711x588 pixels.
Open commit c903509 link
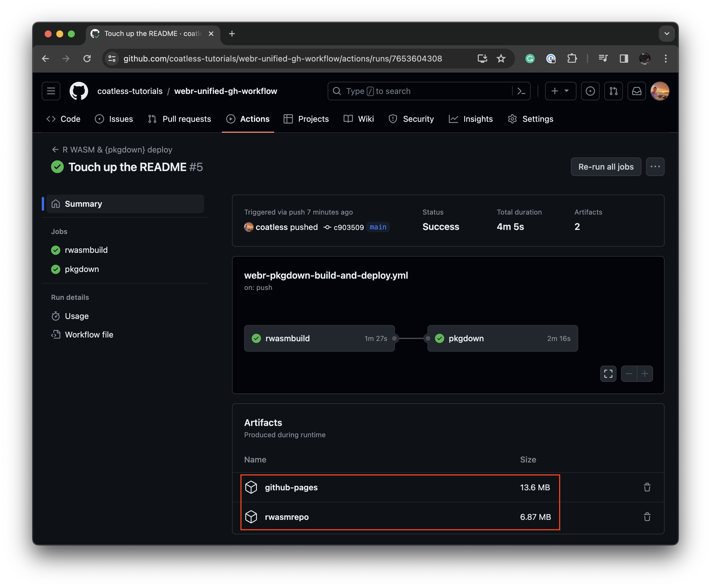tap(348, 227)
